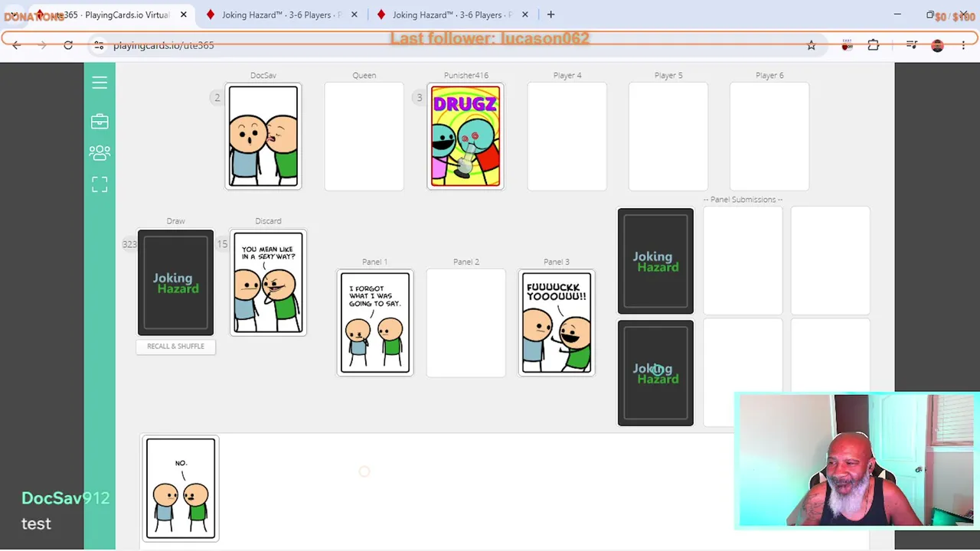Click the empty Panel 2 card slot

(x=465, y=323)
